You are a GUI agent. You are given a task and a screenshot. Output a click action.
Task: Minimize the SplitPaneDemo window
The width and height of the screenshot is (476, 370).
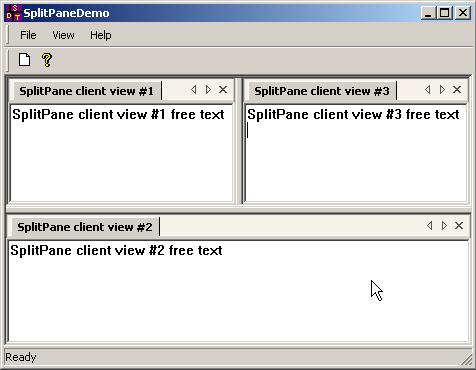[x=428, y=13]
